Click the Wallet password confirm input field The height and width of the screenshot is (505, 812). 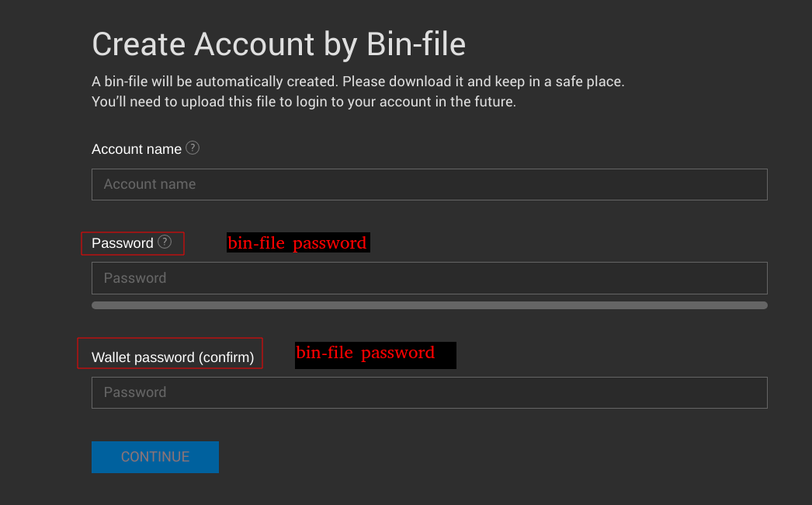point(429,392)
